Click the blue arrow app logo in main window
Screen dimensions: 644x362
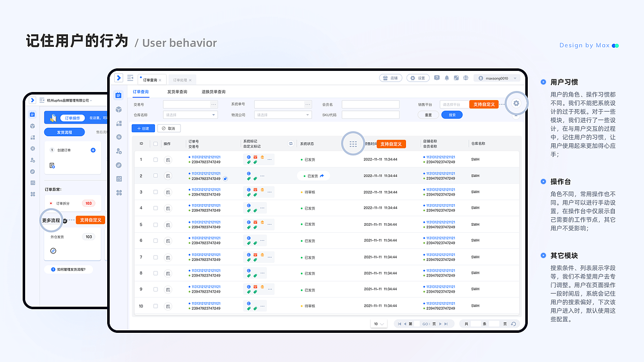click(119, 78)
